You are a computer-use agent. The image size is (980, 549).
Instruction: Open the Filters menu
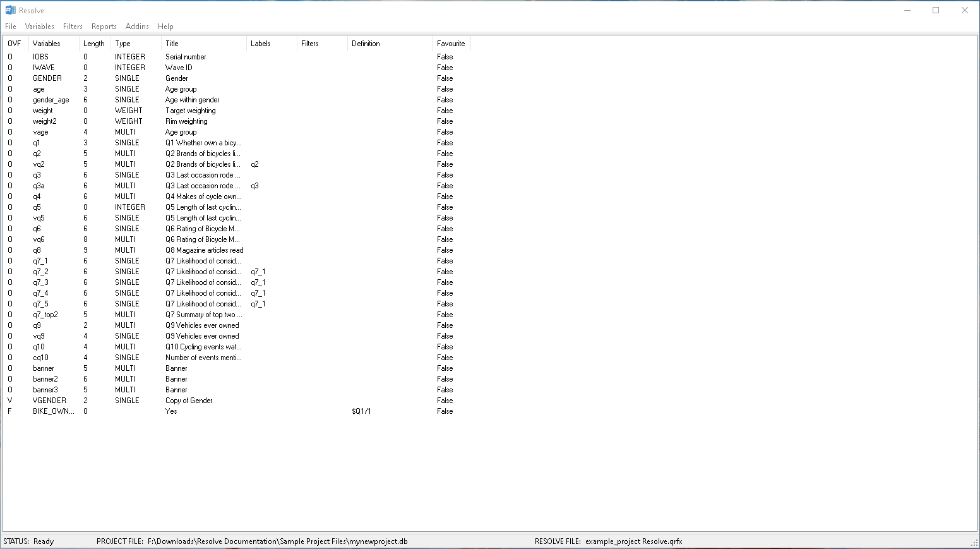click(73, 27)
